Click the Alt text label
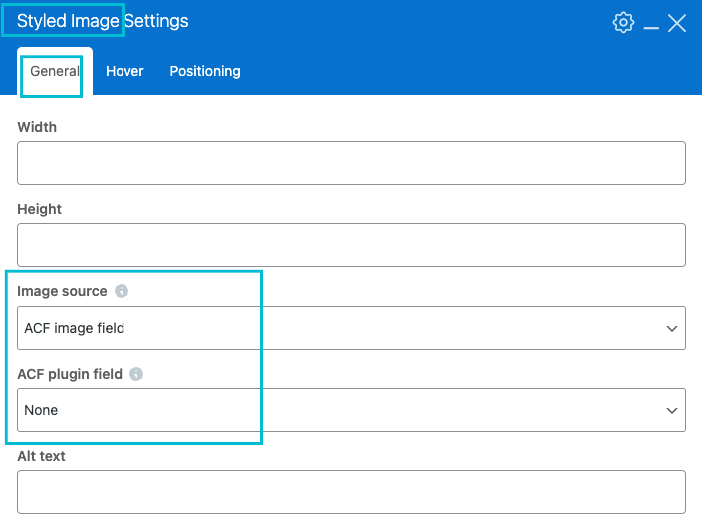This screenshot has height=521, width=702. click(41, 456)
